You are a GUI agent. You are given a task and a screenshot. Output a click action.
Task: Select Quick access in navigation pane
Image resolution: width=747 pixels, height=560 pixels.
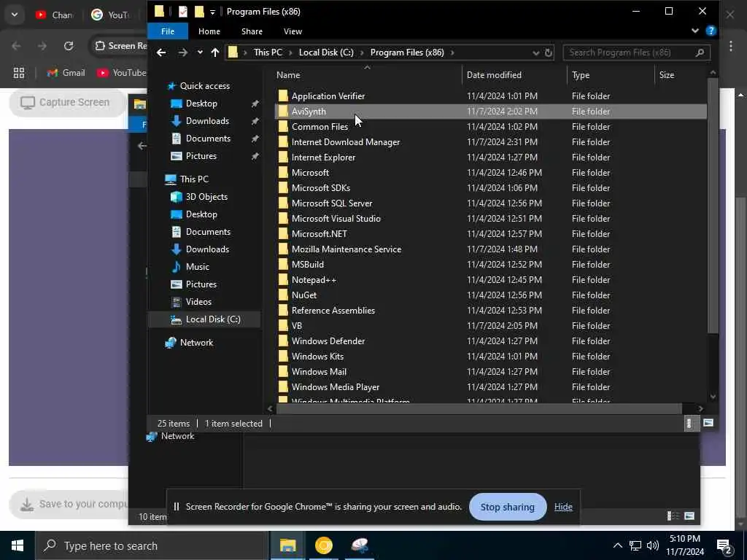click(204, 86)
